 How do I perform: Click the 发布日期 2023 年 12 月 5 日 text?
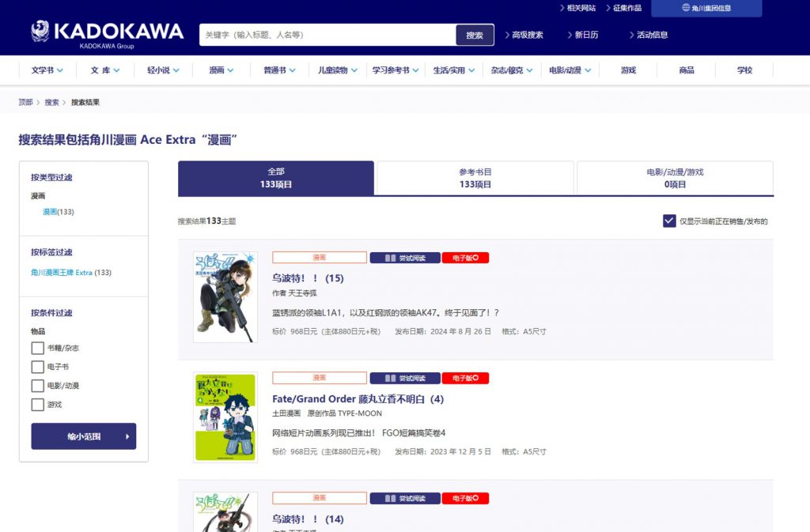(x=443, y=451)
